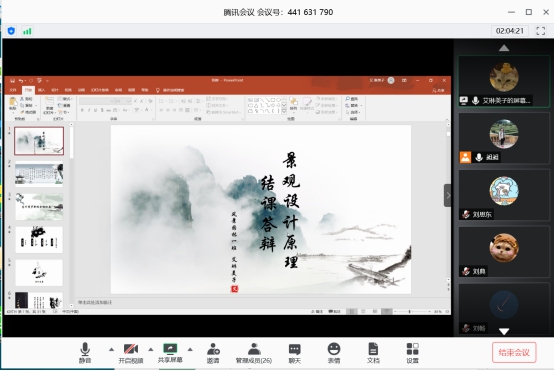The width and height of the screenshot is (554, 371).
Task: Switch to 幻灯片放映 Slide Show tab
Action: coord(100,90)
